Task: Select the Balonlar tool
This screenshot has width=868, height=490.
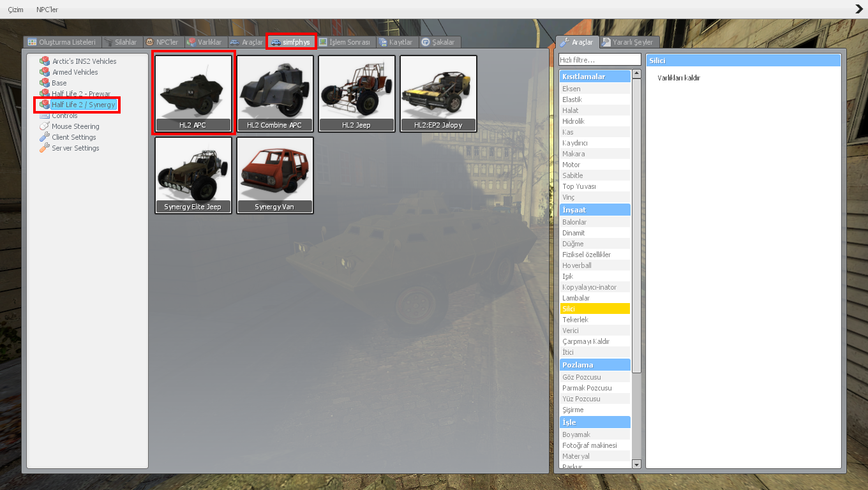Action: 595,222
